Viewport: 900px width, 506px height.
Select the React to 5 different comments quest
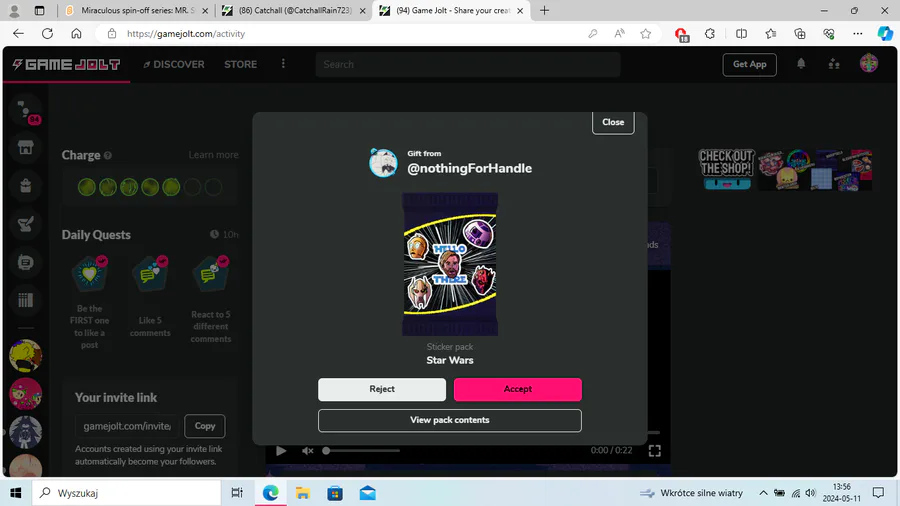[x=211, y=299]
